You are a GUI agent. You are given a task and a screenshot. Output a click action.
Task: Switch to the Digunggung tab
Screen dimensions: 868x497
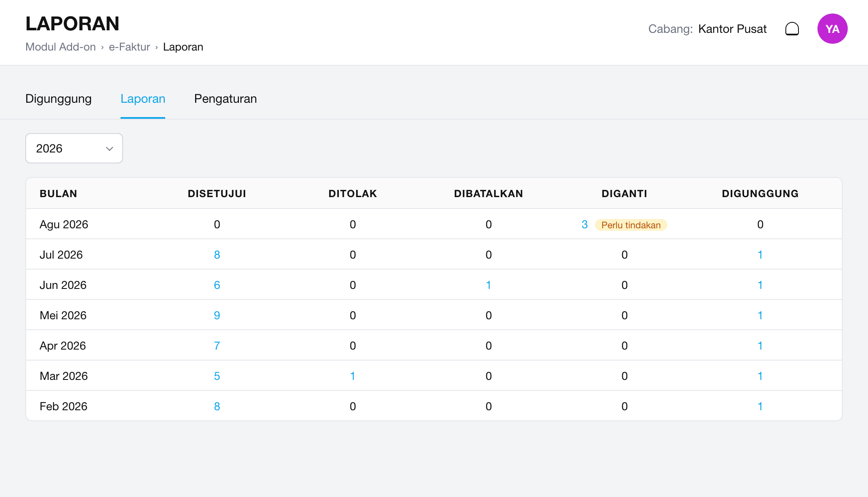(x=59, y=99)
